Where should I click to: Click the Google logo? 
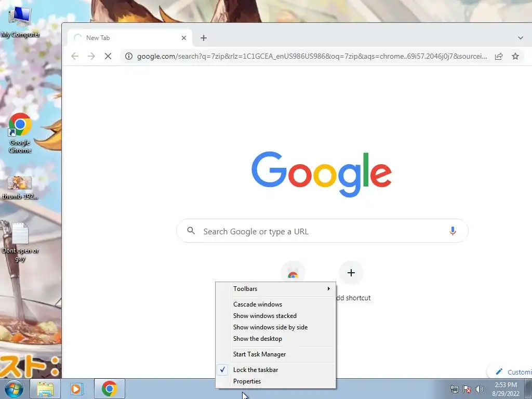[x=322, y=174]
